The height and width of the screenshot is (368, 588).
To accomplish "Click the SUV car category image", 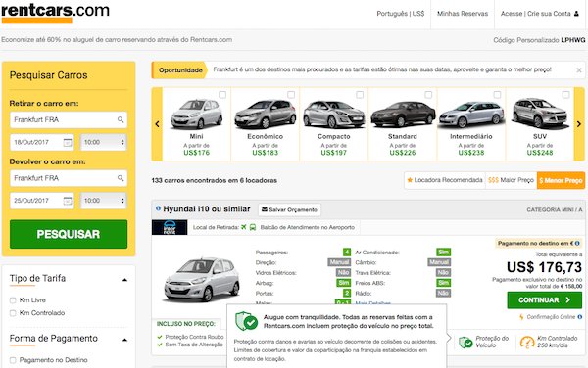I will coord(540,114).
